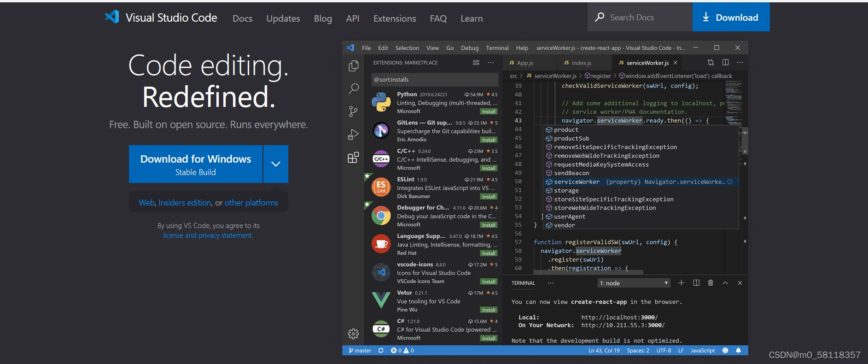The width and height of the screenshot is (868, 364).
Task: Click the @sort:installs search box
Action: click(x=435, y=80)
